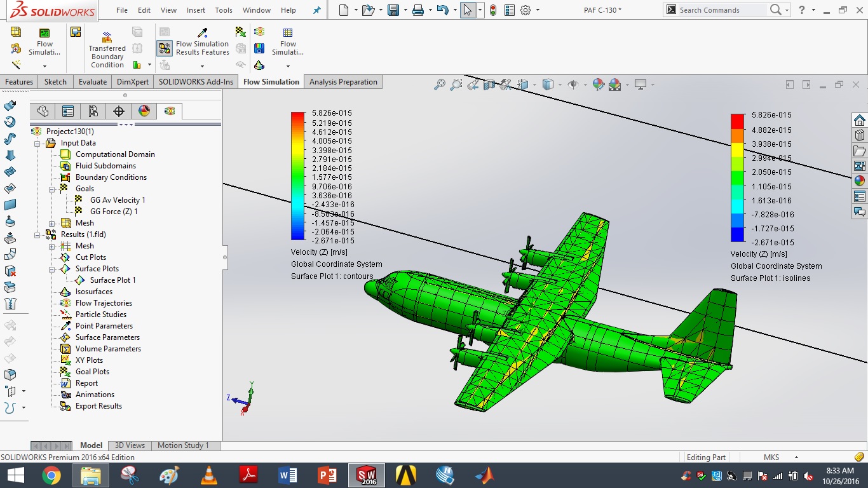Collapse the Surface Plots node
Image resolution: width=868 pixels, height=488 pixels.
52,269
